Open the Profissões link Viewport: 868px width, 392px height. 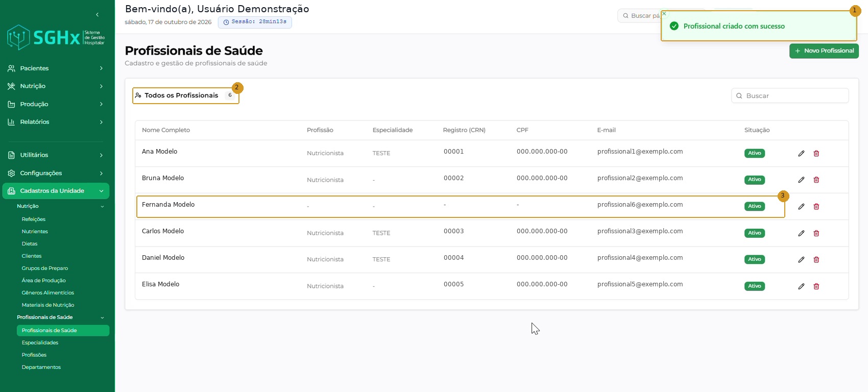click(x=34, y=355)
